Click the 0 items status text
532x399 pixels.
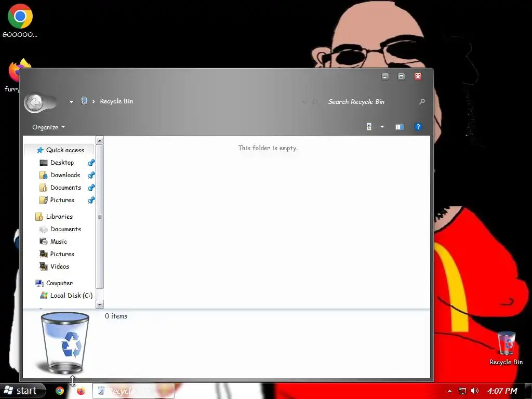click(116, 316)
